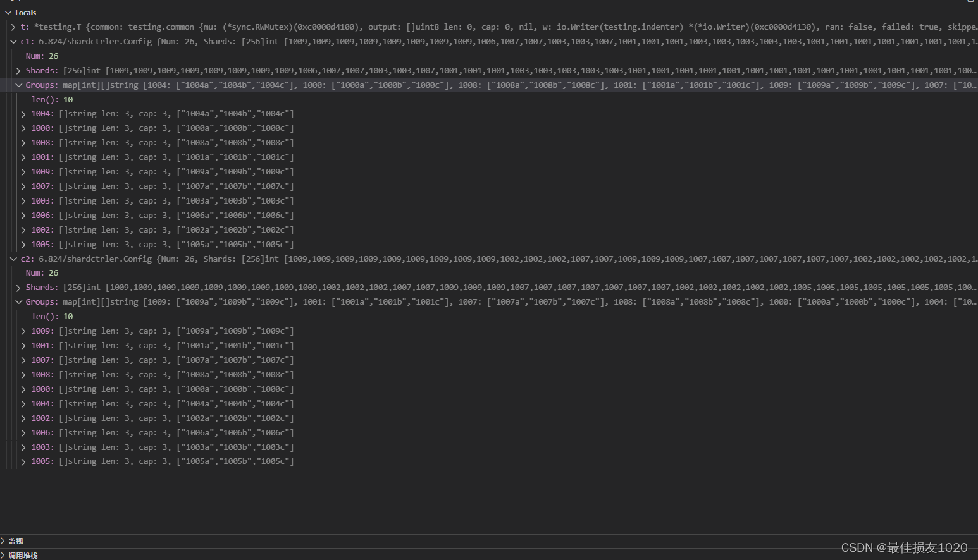Expand the 调用堆栈 (Call Stack) section

point(4,556)
